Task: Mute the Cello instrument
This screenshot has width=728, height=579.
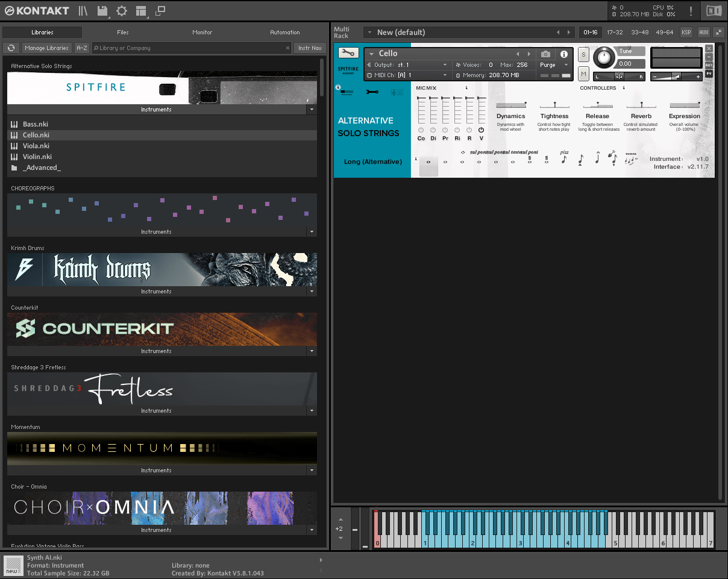Action: [583, 74]
